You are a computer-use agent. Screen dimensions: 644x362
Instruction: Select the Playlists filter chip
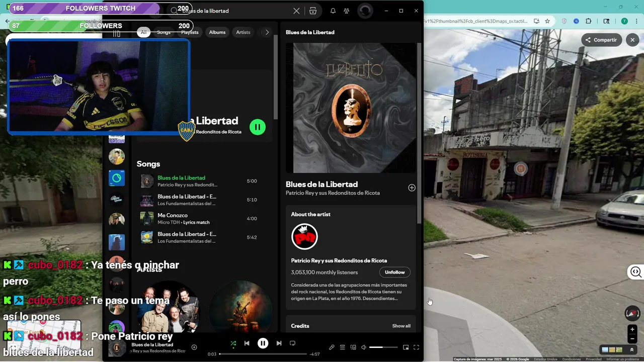190,32
